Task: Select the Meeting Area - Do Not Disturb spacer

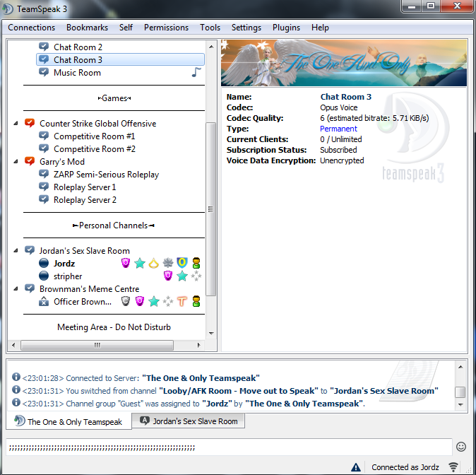Action: (114, 327)
